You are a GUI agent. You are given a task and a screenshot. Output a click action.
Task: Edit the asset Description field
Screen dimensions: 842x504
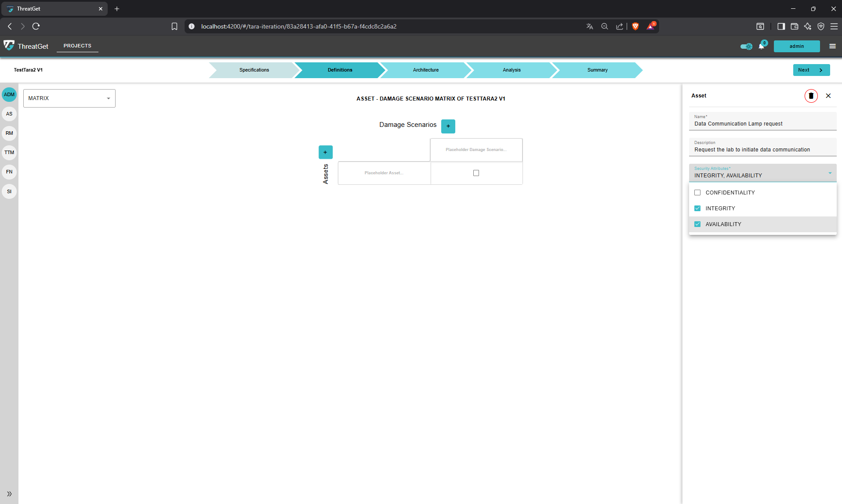click(x=762, y=150)
